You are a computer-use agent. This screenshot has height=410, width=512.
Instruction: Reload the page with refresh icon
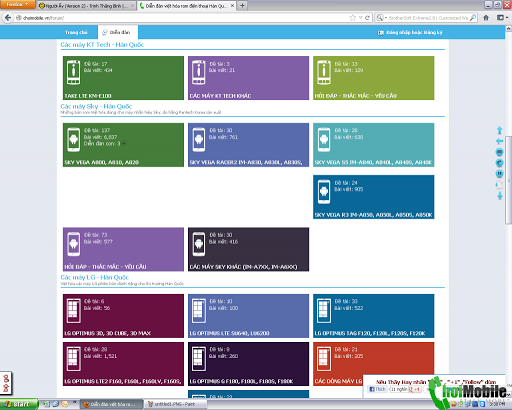[367, 18]
